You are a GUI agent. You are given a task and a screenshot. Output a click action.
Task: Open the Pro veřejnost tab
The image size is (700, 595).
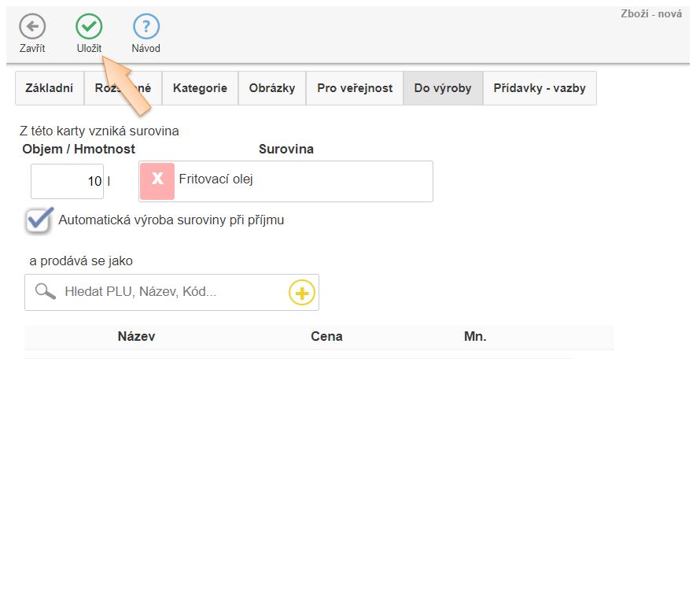[x=355, y=88]
